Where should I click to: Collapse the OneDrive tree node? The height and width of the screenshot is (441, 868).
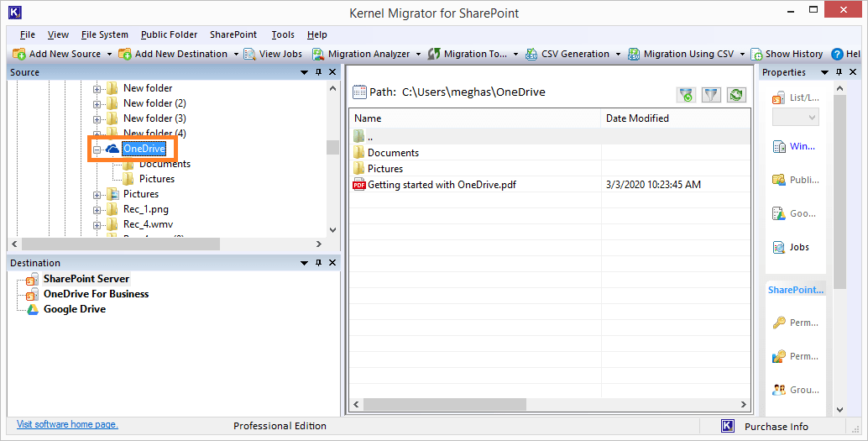point(97,150)
